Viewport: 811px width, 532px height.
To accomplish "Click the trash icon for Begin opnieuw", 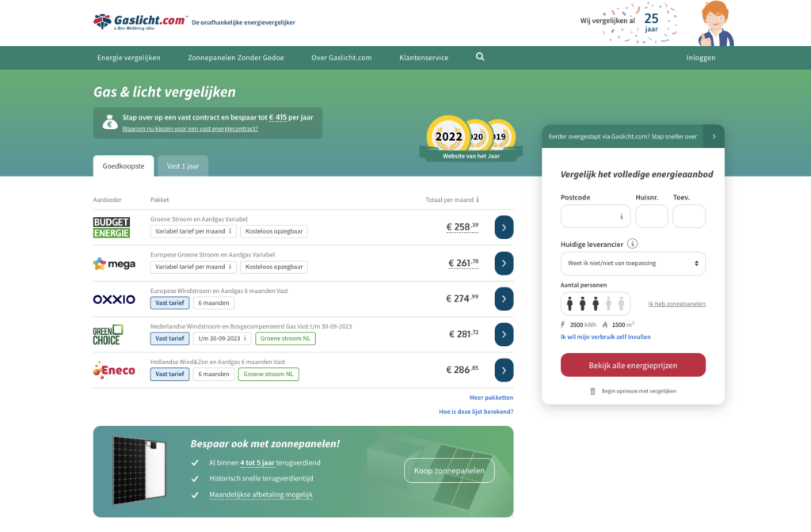I will (x=592, y=391).
